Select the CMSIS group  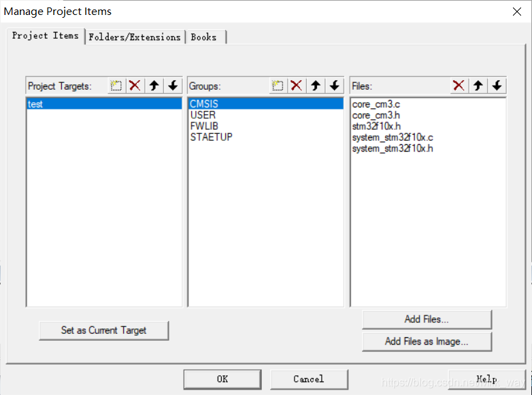[x=266, y=104]
